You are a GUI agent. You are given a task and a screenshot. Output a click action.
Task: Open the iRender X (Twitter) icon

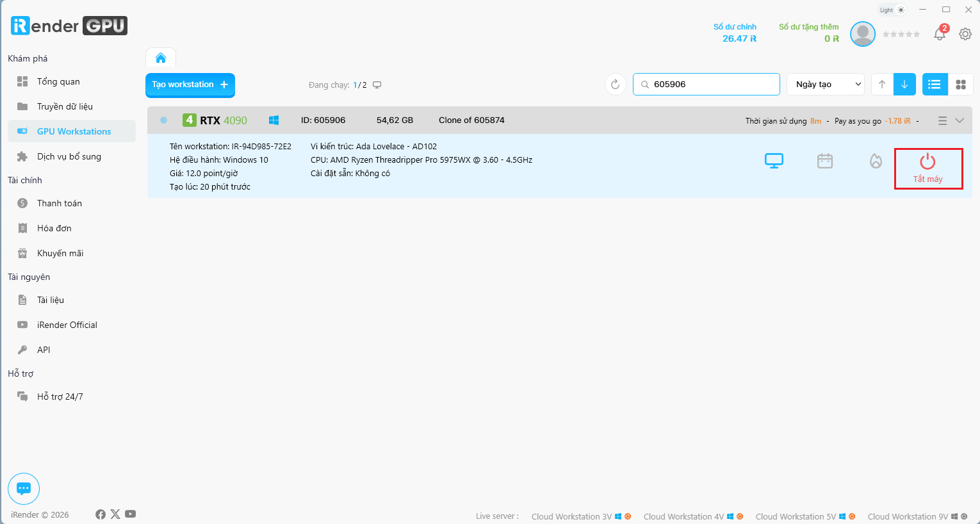115,514
